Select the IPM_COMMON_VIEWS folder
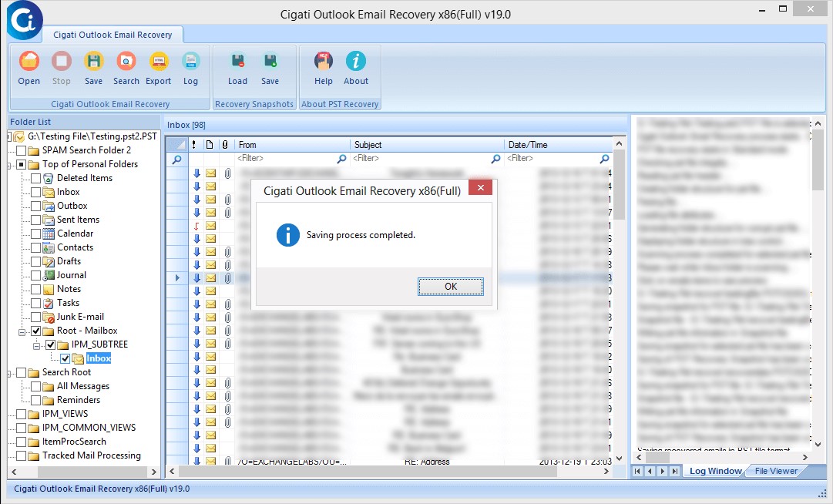 pyautogui.click(x=89, y=428)
